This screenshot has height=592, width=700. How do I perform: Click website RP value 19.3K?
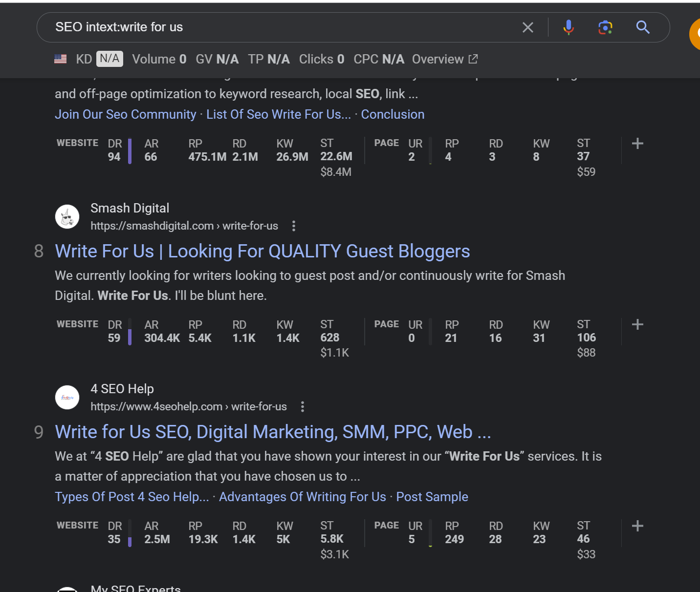pyautogui.click(x=203, y=539)
